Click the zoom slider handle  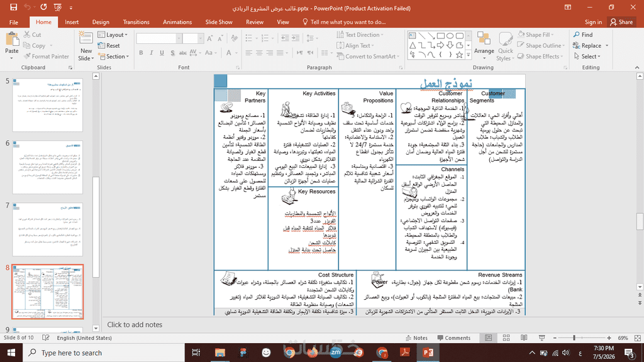coord(574,337)
